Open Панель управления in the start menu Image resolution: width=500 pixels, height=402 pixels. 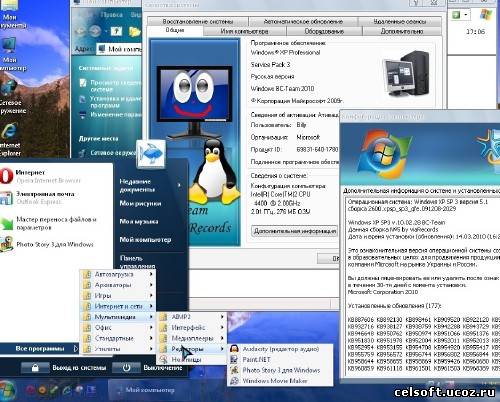pyautogui.click(x=137, y=262)
